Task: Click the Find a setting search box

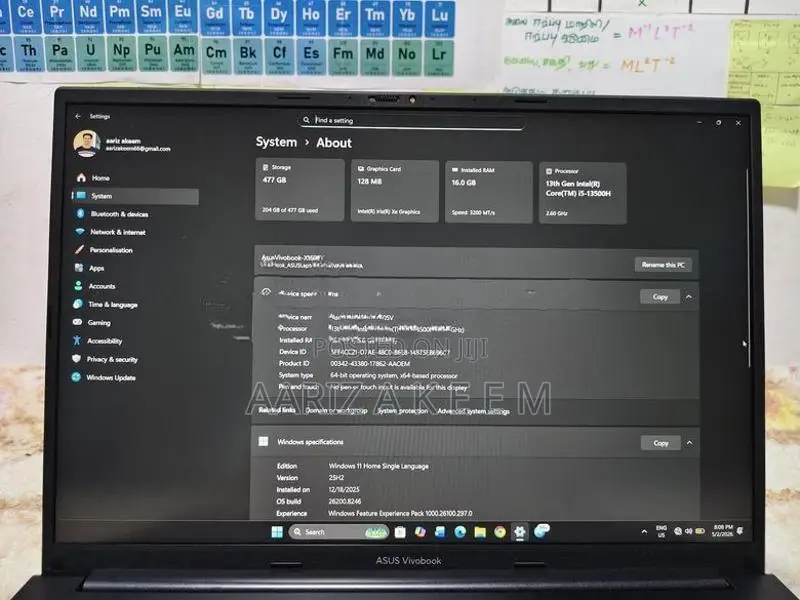Action: [411, 120]
